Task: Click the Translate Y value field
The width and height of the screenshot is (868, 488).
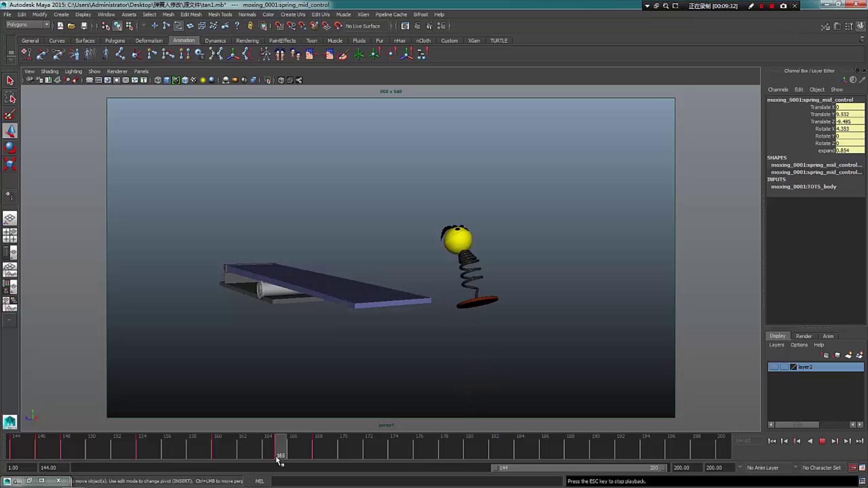Action: (x=849, y=114)
